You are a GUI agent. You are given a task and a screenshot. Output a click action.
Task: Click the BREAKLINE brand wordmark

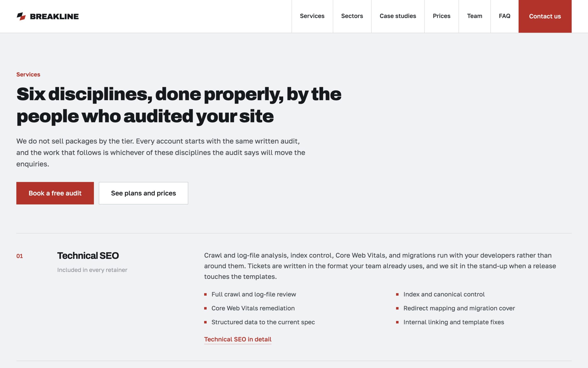[x=54, y=17]
